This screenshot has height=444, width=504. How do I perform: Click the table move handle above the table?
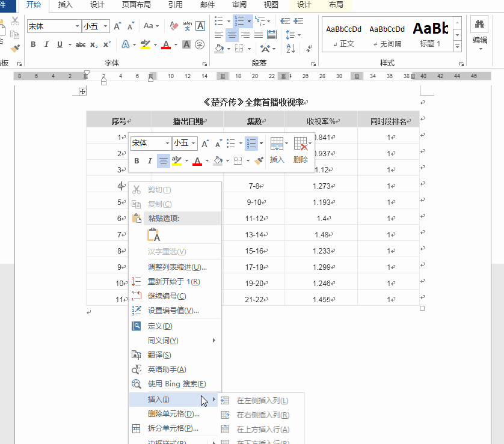click(83, 91)
